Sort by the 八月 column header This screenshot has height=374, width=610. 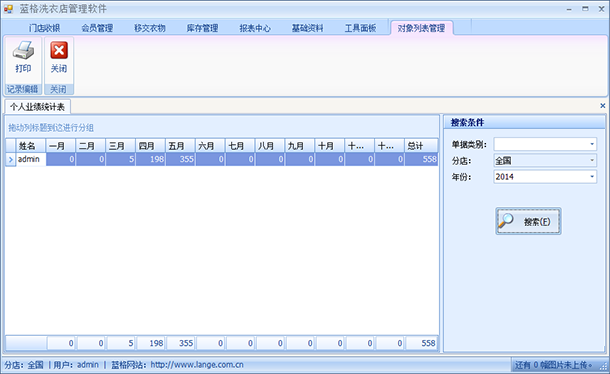[270, 146]
